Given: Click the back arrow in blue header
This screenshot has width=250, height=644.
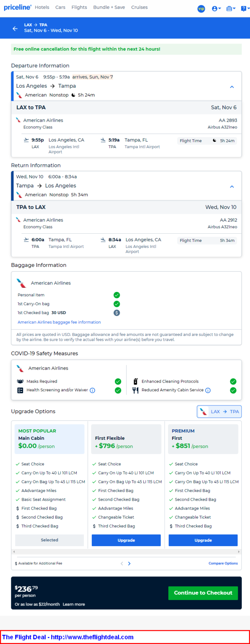Looking at the screenshot, I should click(x=15, y=28).
